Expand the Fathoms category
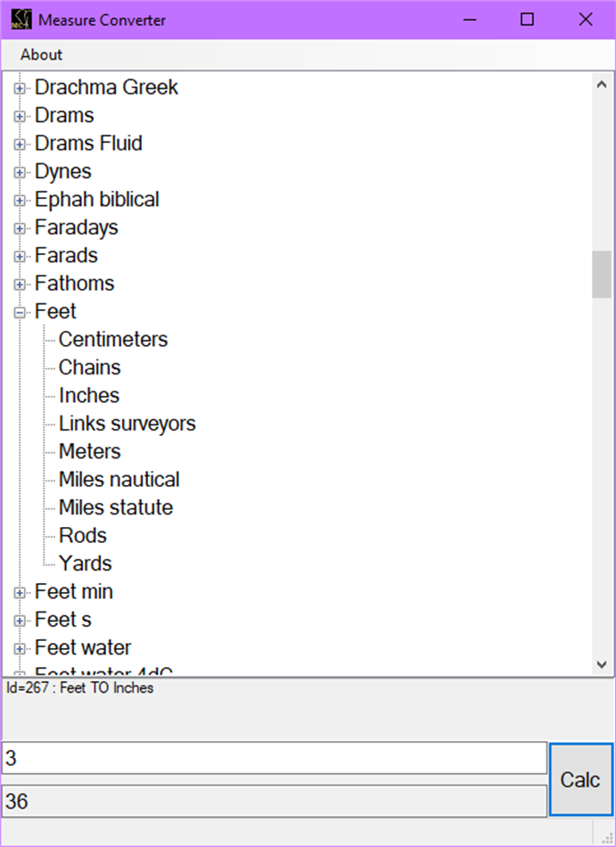Viewport: 616px width, 847px height. click(x=20, y=284)
